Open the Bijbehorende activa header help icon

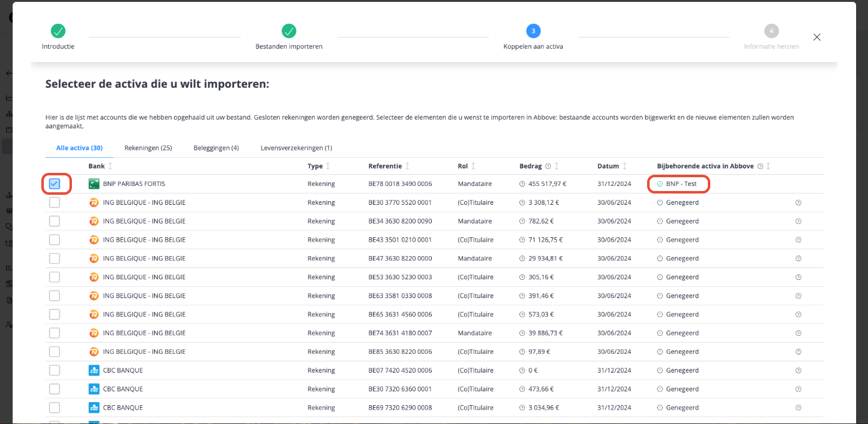click(x=760, y=166)
